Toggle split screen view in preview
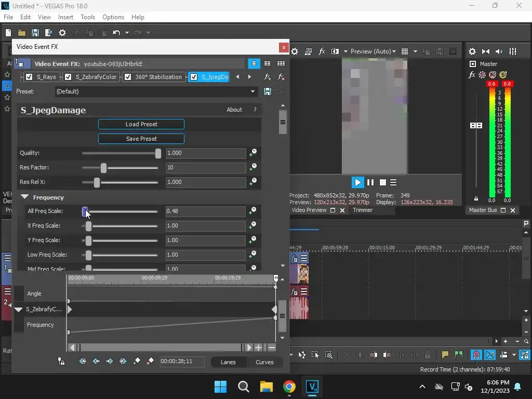 [335, 51]
